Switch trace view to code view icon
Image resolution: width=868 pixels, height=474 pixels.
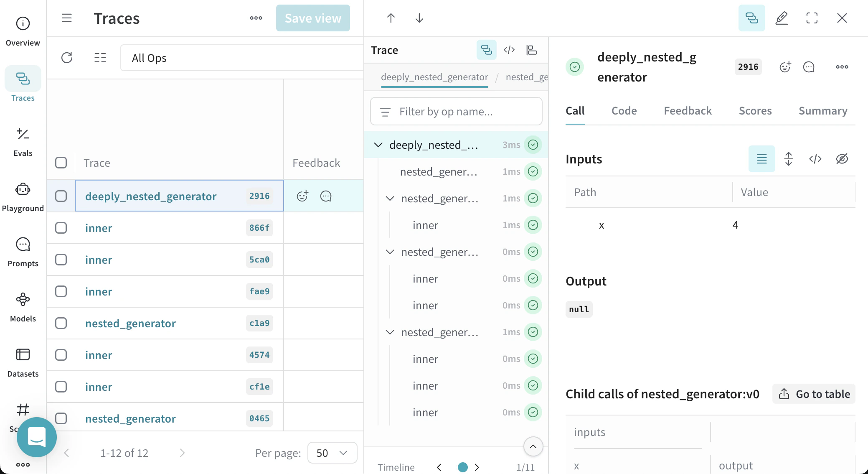click(509, 50)
